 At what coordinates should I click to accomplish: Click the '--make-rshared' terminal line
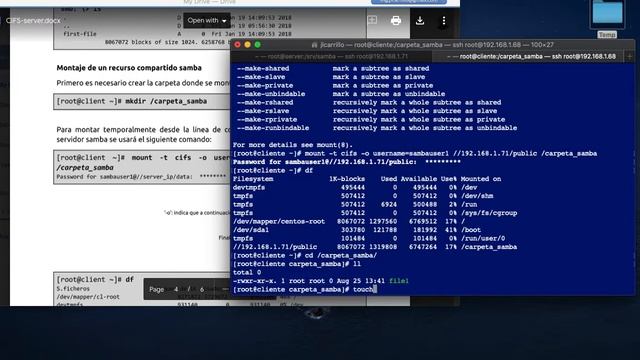click(x=369, y=102)
